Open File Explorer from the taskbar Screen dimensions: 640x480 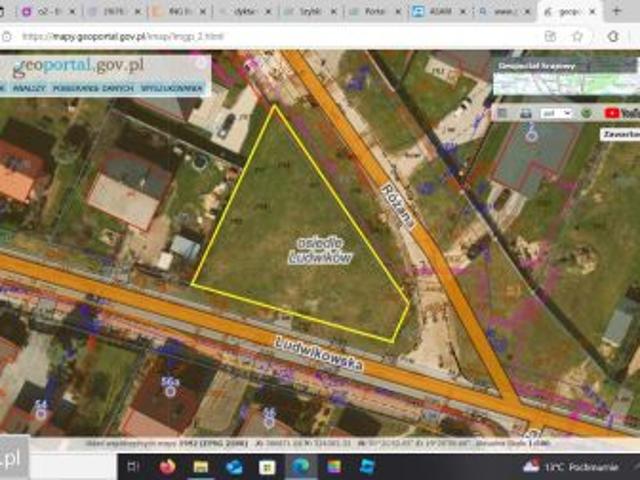[x=200, y=466]
